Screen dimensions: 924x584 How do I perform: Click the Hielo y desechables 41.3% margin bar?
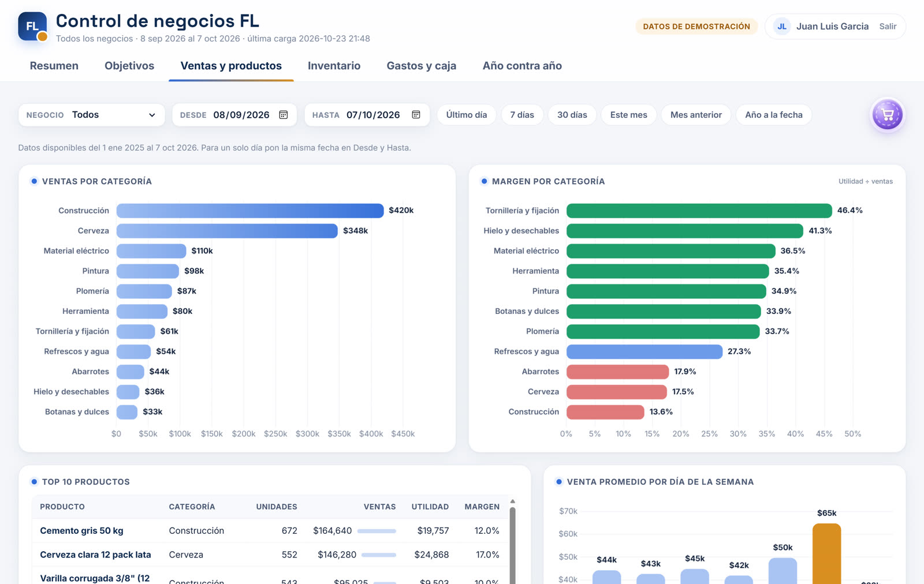point(685,231)
